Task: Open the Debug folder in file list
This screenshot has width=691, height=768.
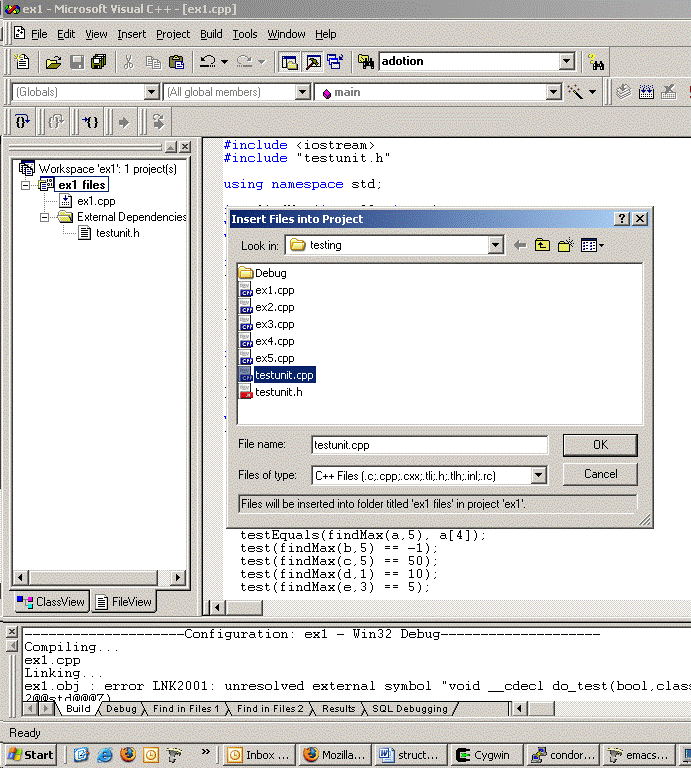Action: coord(262,273)
